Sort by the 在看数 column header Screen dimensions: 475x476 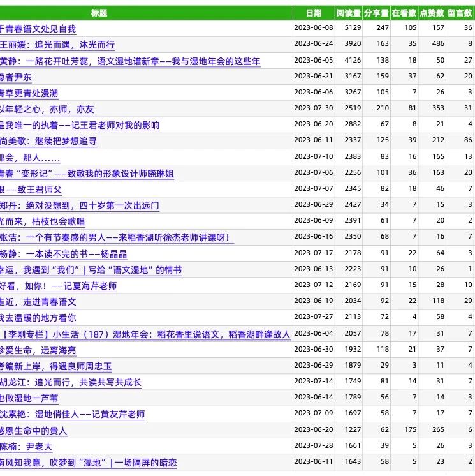coord(404,13)
